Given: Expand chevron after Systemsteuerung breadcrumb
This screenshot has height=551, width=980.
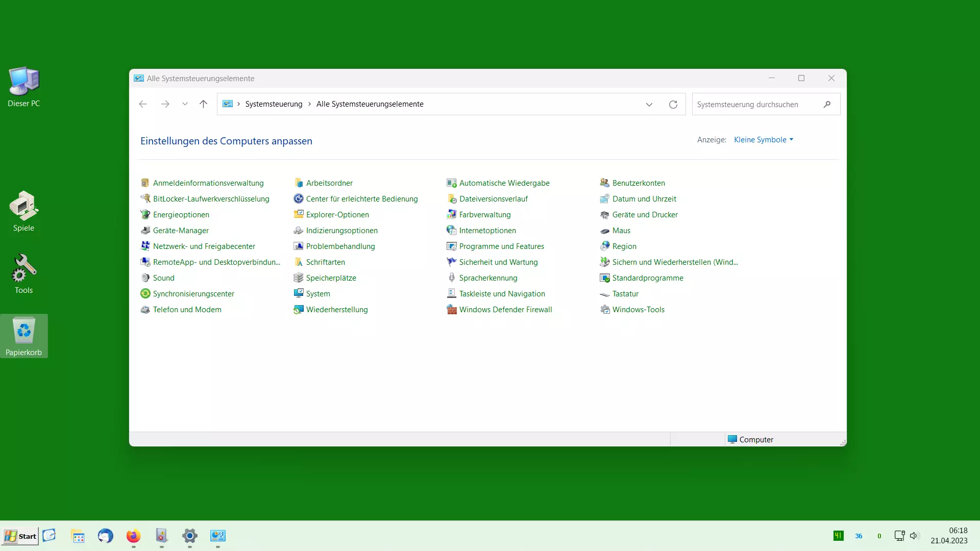Looking at the screenshot, I should click(x=309, y=104).
